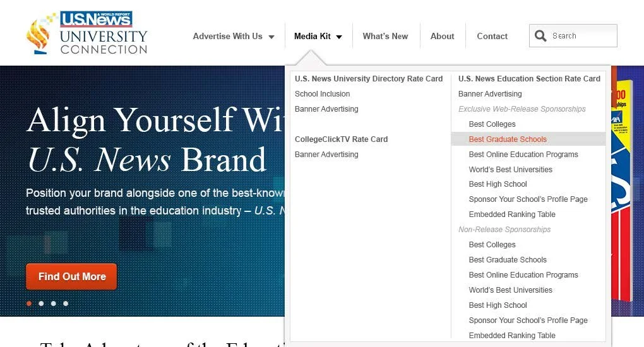Open Best Graduate Schools under Non-Release Sponsorships
Image resolution: width=644 pixels, height=347 pixels.
[508, 259]
